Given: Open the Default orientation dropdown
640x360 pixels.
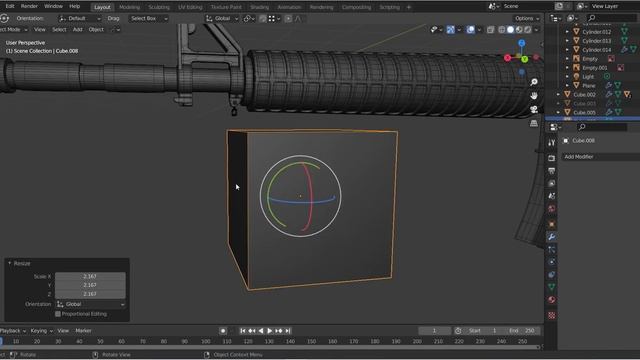Looking at the screenshot, I should click(79, 18).
